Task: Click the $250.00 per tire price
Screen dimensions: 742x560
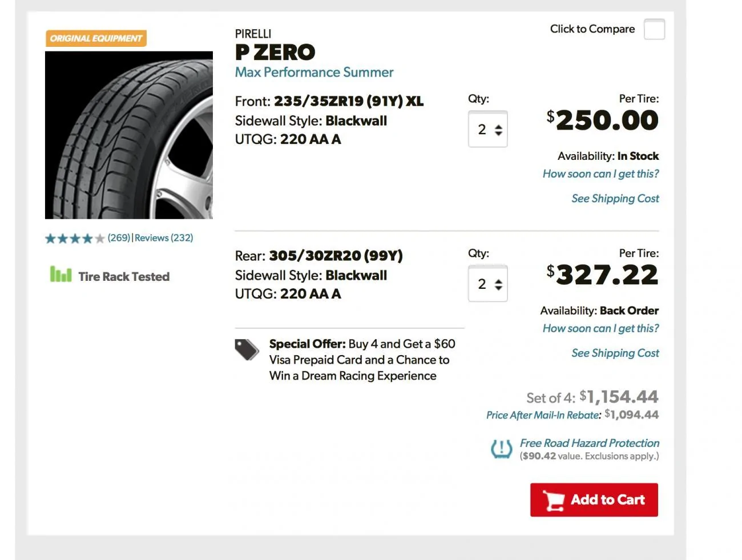Action: pyautogui.click(x=603, y=120)
